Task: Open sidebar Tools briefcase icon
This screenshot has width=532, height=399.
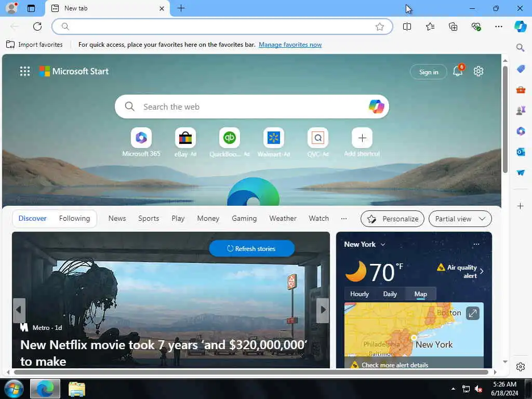Action: click(x=521, y=90)
